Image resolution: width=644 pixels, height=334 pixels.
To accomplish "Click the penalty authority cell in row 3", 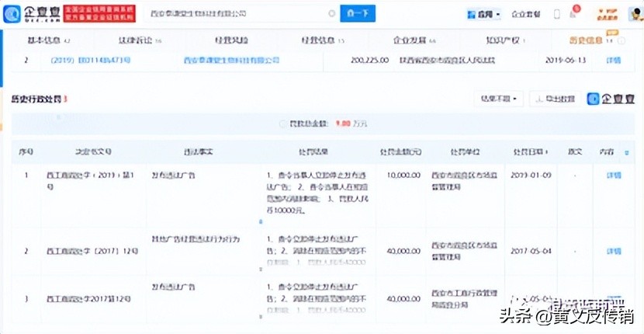I will coord(465,299).
